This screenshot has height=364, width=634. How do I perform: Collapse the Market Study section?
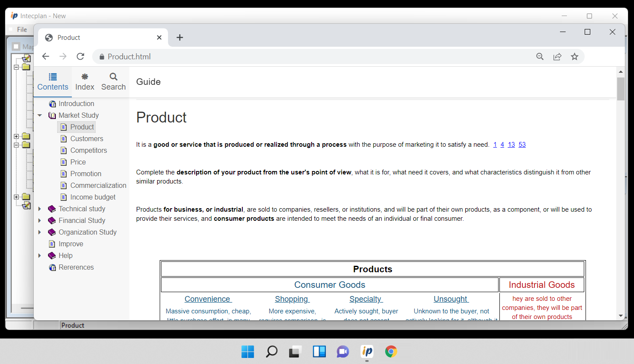(x=40, y=115)
